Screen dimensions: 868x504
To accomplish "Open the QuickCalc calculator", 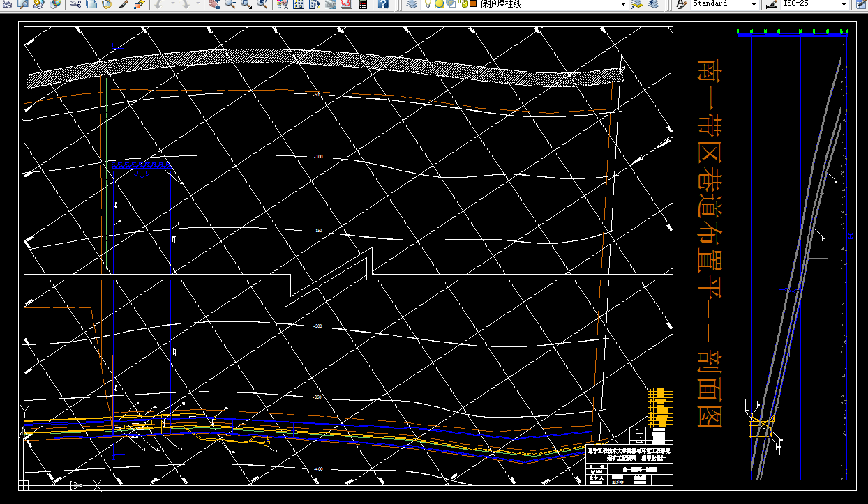I will point(363,3).
